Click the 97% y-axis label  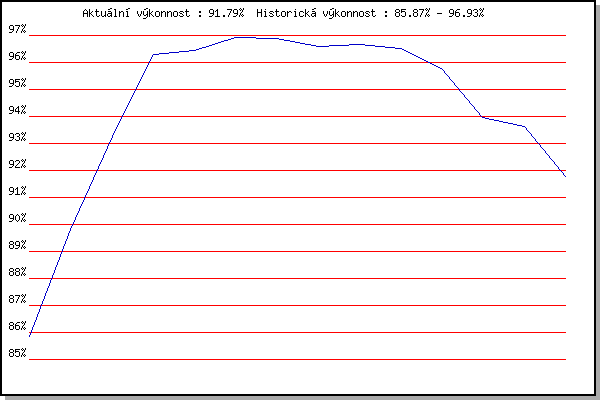pyautogui.click(x=17, y=29)
